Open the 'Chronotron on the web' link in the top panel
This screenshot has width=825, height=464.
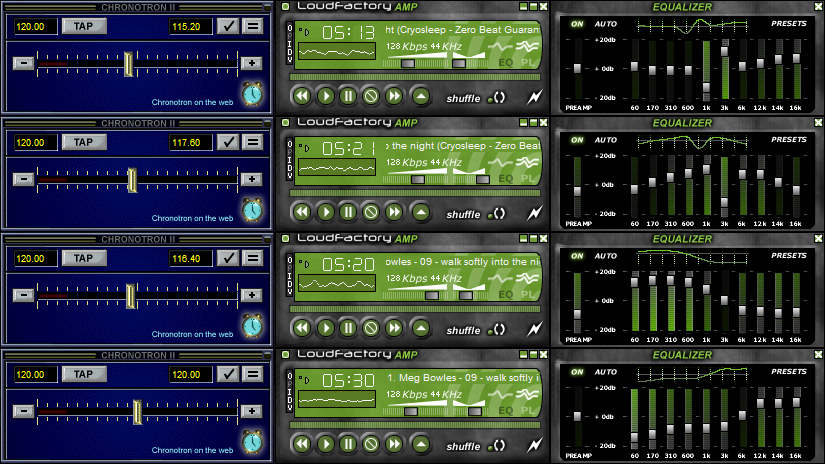coord(194,102)
